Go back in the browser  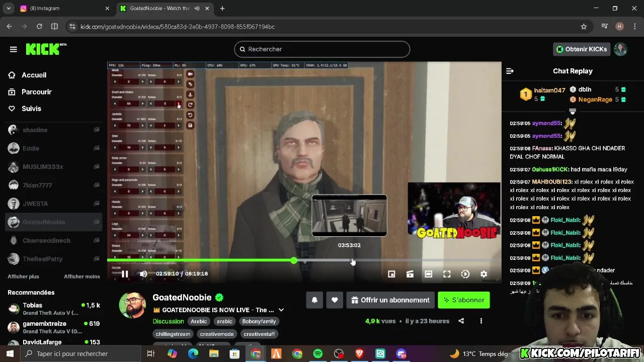[x=9, y=27]
